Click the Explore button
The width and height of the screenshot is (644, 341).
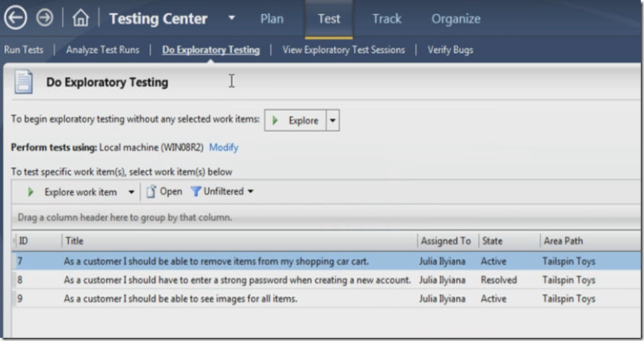(295, 120)
